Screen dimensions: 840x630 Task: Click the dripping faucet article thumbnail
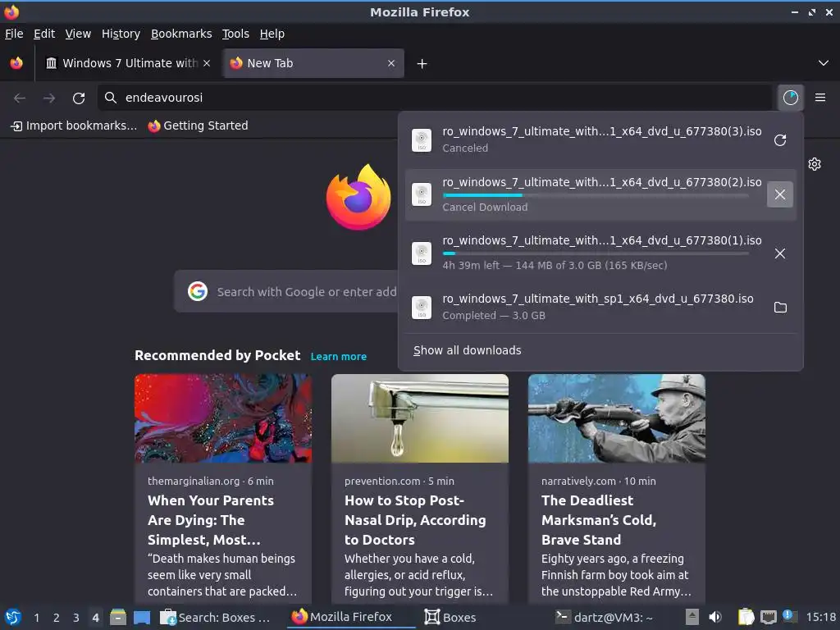[419, 418]
